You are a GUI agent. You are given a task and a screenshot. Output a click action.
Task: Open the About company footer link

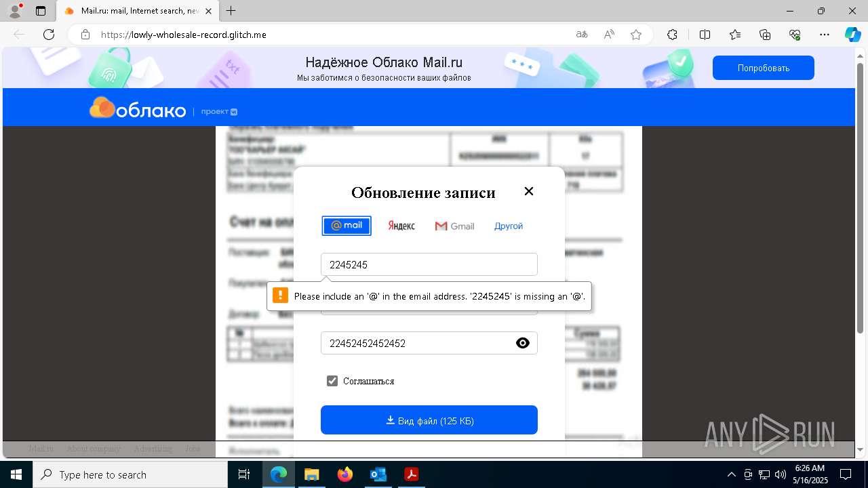coord(94,449)
